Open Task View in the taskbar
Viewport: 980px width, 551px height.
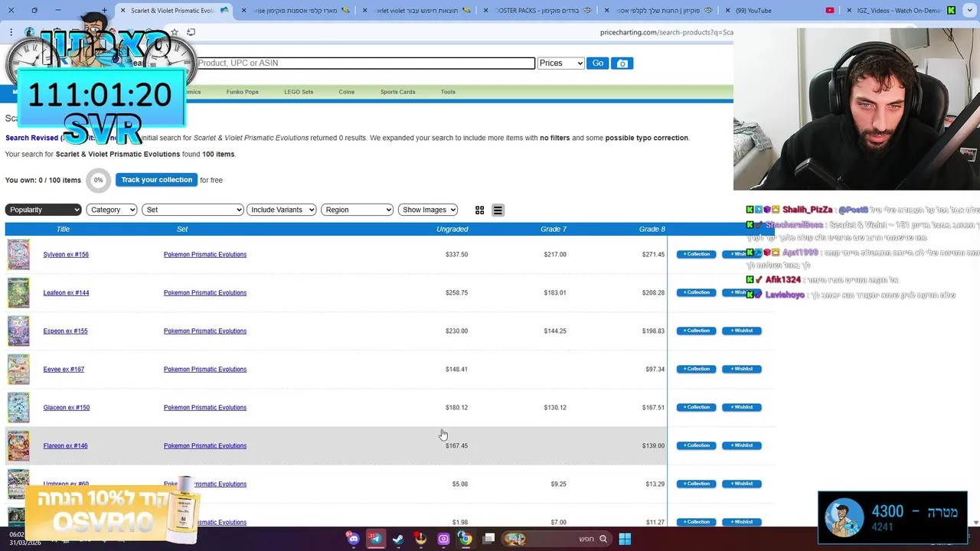pos(488,539)
